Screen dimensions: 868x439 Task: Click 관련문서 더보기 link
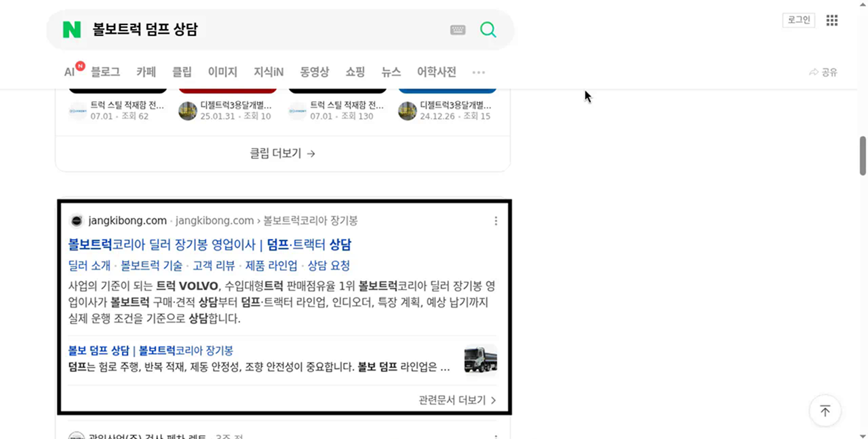458,400
